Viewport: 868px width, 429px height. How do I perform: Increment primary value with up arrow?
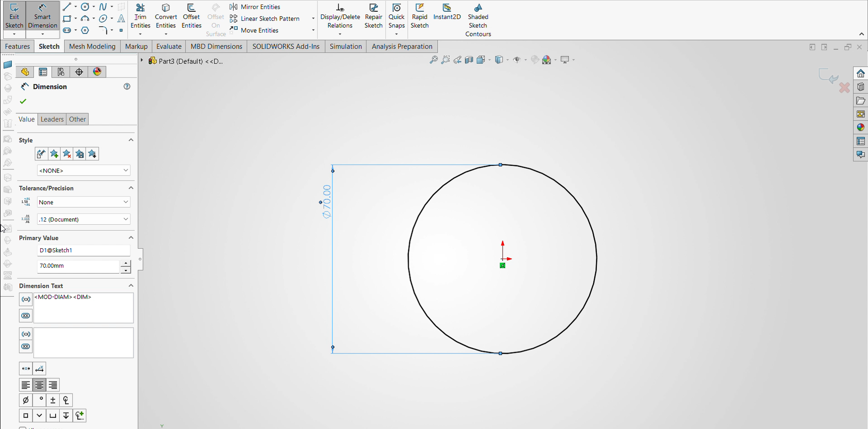[x=125, y=263]
